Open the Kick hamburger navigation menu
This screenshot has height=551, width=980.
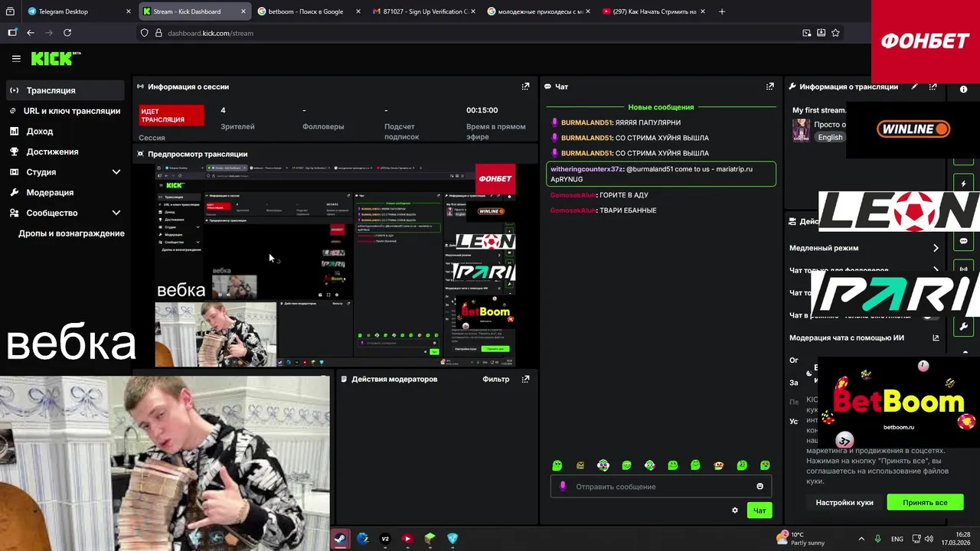[x=16, y=58]
